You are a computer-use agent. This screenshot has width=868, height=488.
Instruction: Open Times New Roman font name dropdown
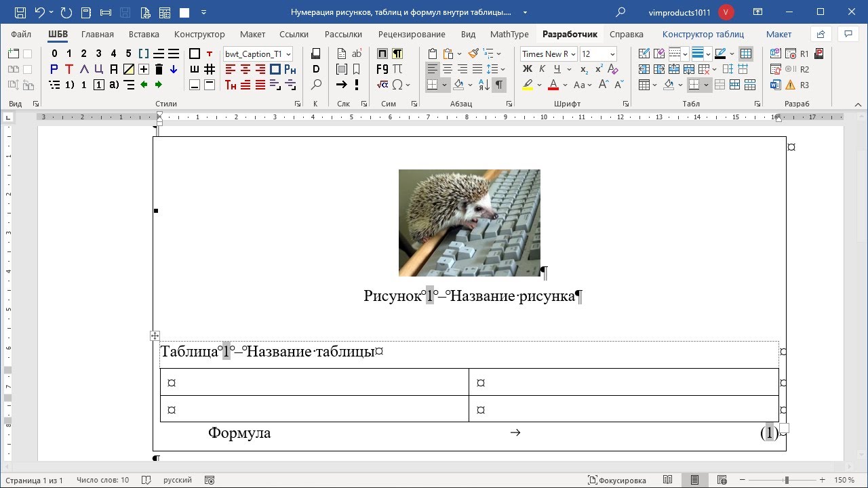574,54
